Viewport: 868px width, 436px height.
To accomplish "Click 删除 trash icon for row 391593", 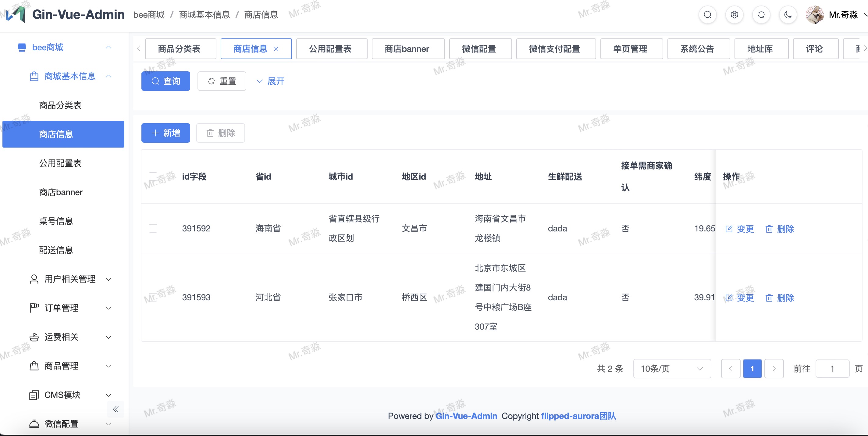I will tap(769, 298).
